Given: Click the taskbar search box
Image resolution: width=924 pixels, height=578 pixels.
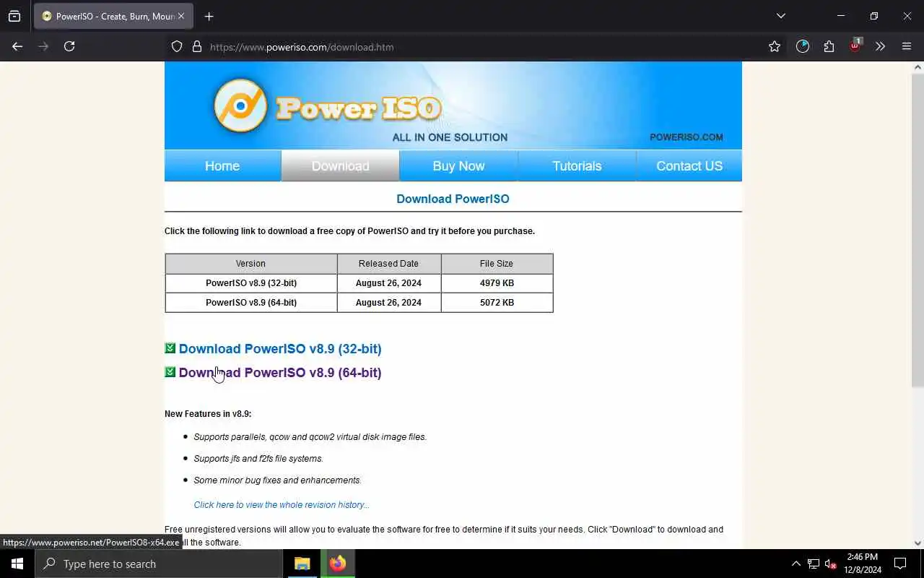Looking at the screenshot, I should pyautogui.click(x=159, y=564).
